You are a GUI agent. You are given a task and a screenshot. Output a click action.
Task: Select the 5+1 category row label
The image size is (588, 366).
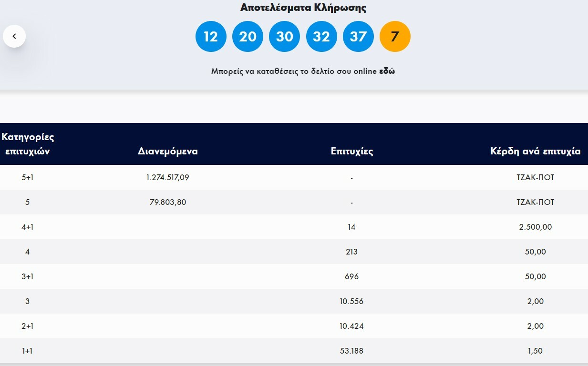click(x=28, y=177)
